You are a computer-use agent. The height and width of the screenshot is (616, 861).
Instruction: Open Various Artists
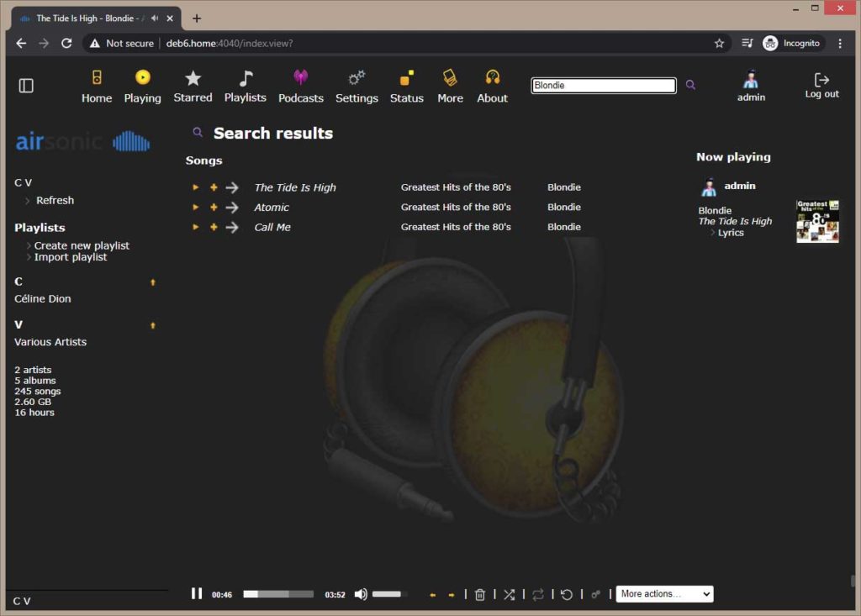(x=50, y=341)
